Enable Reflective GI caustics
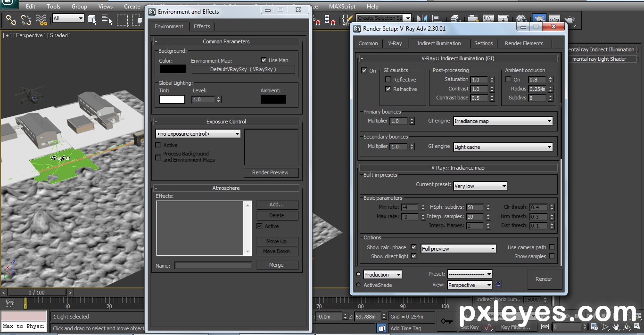Viewport: 644px width, 335px height. click(x=388, y=80)
